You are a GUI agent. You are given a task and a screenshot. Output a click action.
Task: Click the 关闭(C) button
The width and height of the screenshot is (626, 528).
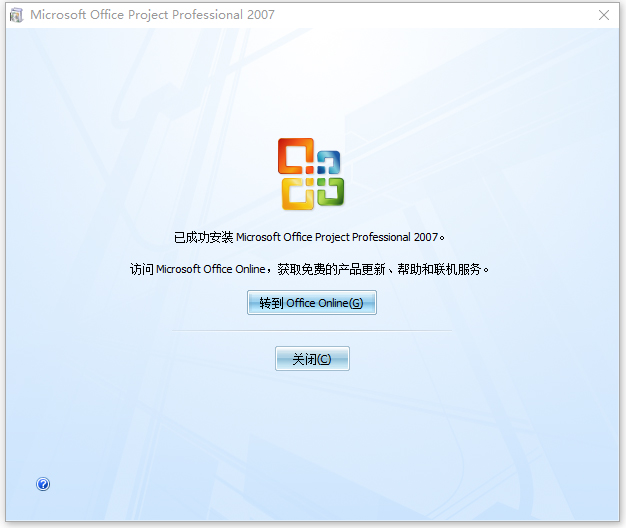click(x=312, y=358)
